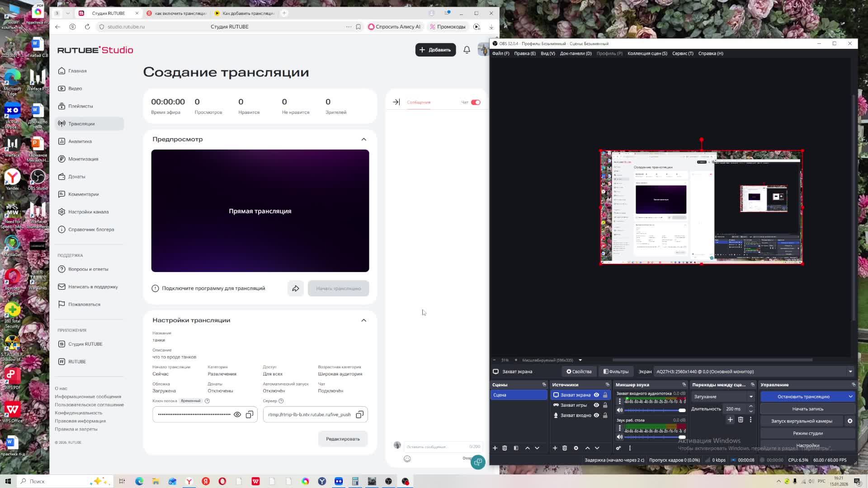Viewport: 868px width, 488px height.
Task: Click the Редактировать button
Action: click(343, 439)
